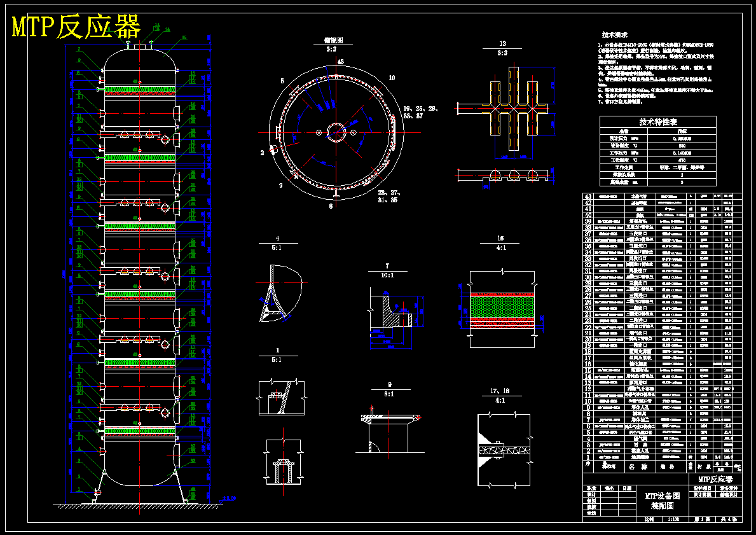Select the value "470" in the characteristics table
Screen dimensions: 756x535
[x=682, y=160]
